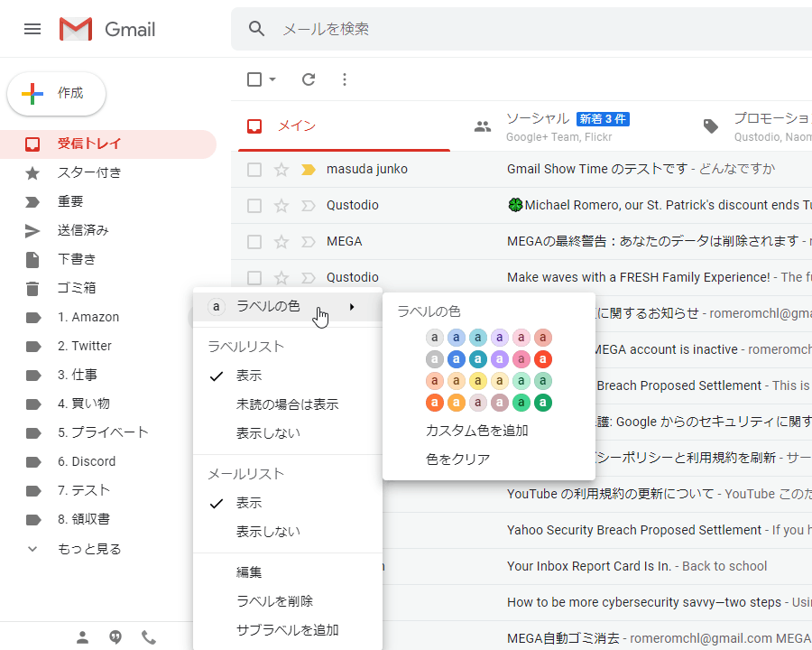Pick the vivid orange-red label color swatch
This screenshot has width=812, height=650.
(x=435, y=403)
